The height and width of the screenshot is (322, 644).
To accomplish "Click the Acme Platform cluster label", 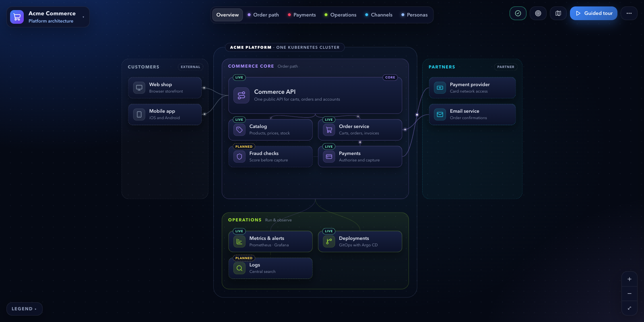I will [285, 47].
